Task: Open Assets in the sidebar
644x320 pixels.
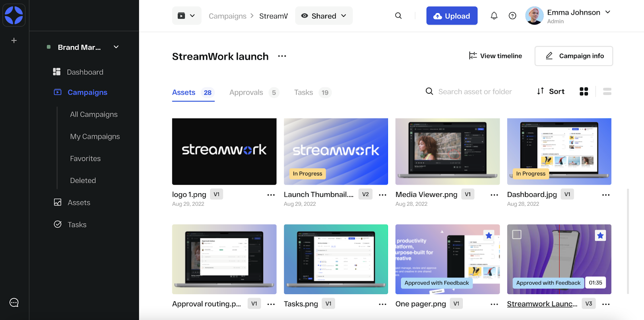Action: tap(72, 202)
